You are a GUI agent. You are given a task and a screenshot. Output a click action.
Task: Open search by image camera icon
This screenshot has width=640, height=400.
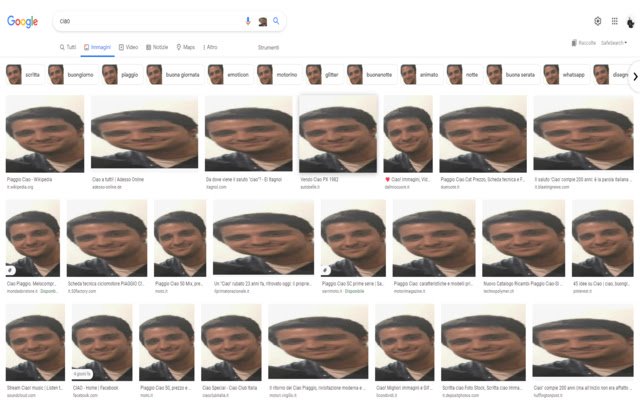click(x=262, y=22)
